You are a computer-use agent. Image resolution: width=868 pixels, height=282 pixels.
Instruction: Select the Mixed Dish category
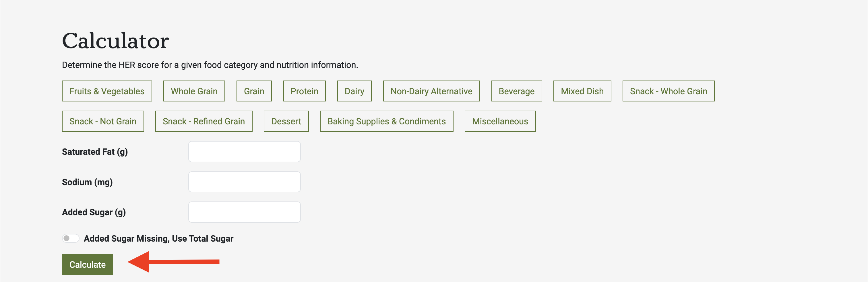(x=582, y=91)
